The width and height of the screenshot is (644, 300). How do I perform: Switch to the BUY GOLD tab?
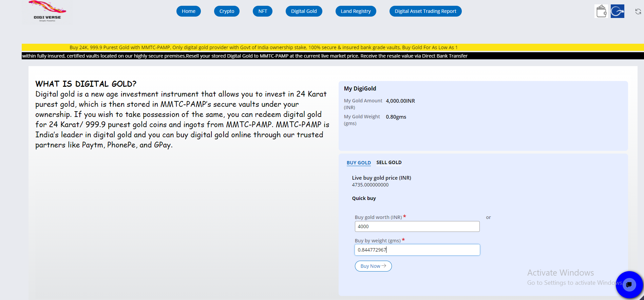[x=359, y=163]
